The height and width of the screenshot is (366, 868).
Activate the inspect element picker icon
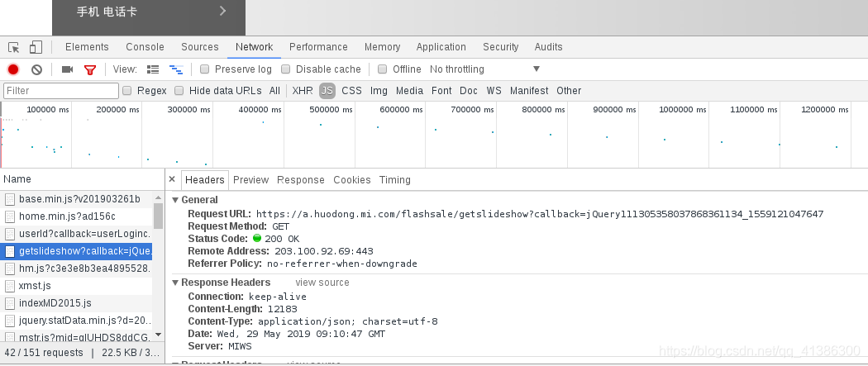[x=14, y=48]
